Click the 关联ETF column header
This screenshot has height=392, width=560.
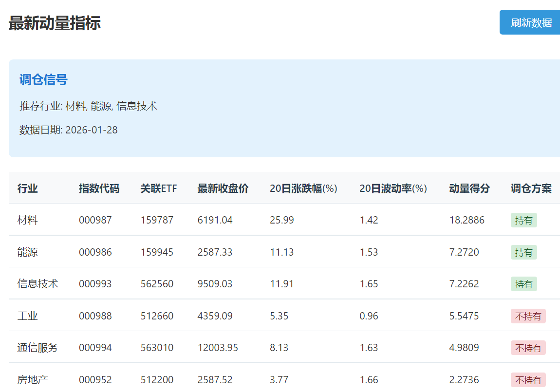coord(158,188)
